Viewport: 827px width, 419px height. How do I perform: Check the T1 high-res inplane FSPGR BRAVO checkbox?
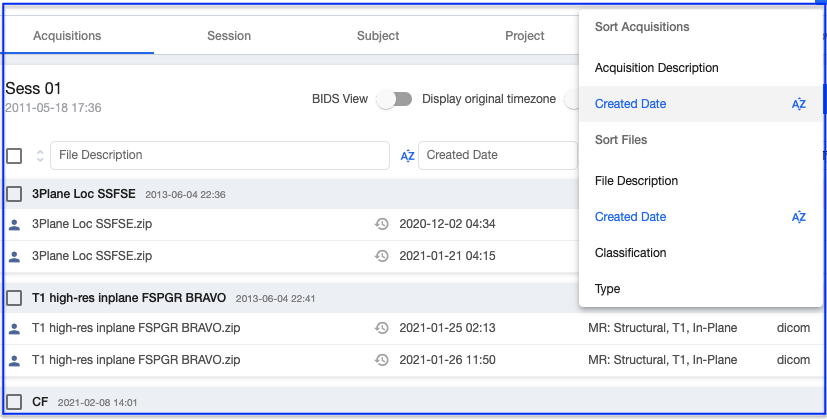(x=14, y=298)
